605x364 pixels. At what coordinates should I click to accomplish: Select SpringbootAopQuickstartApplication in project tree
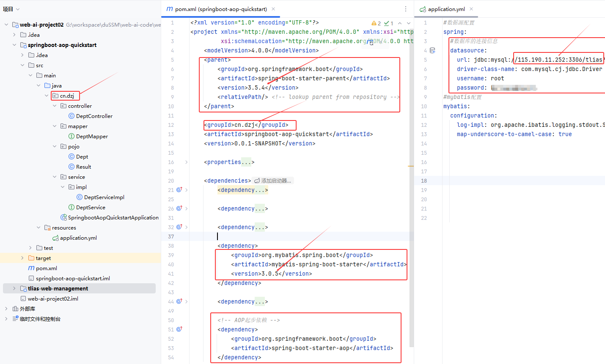pos(113,217)
